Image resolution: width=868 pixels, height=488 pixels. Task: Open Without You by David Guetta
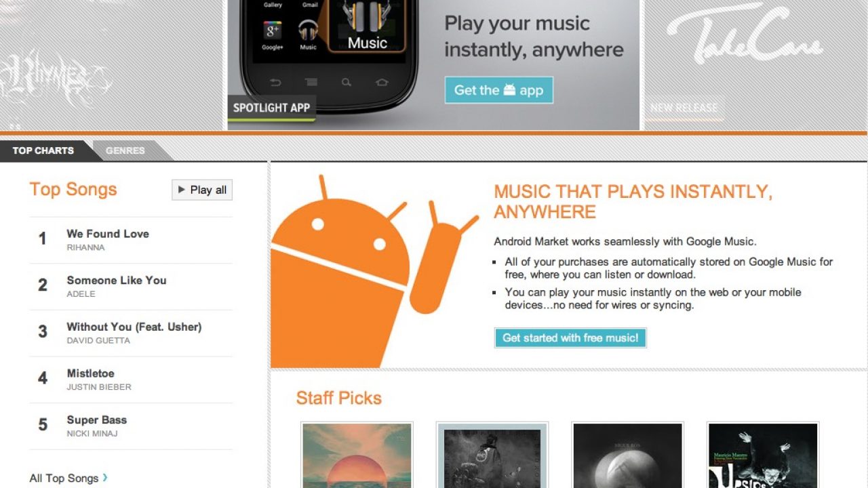click(131, 333)
